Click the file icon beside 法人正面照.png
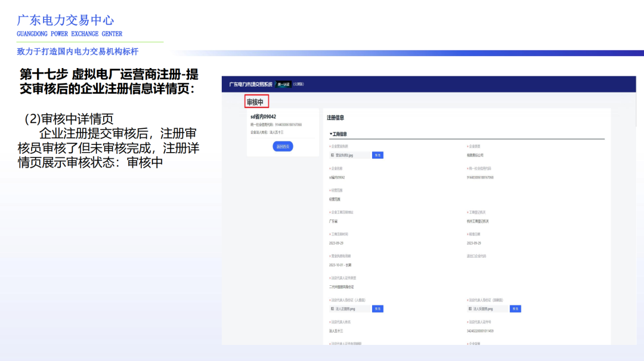644x361 pixels. click(x=332, y=309)
